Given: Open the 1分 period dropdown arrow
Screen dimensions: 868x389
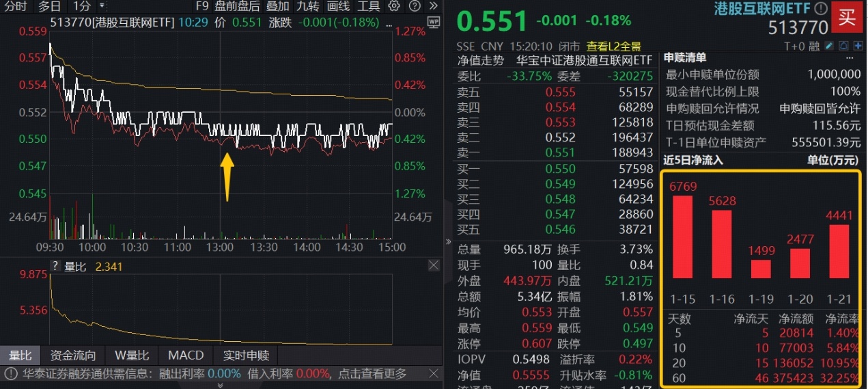Looking at the screenshot, I should (102, 6).
